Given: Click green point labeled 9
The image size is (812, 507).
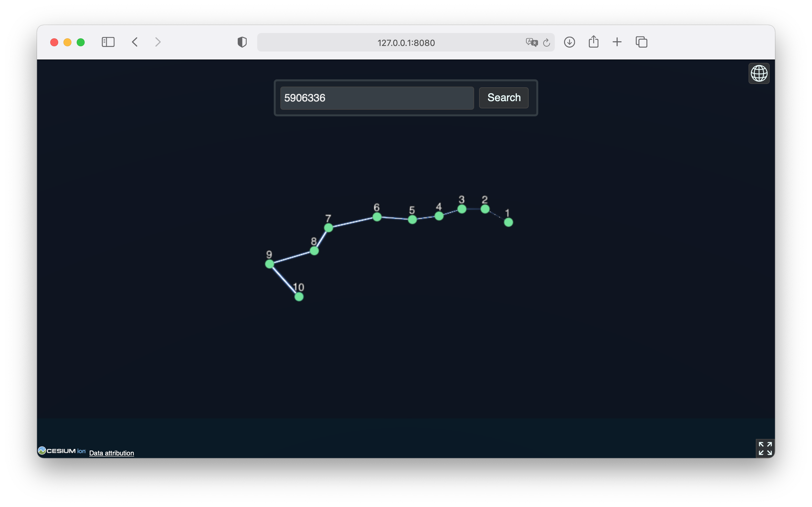Looking at the screenshot, I should click(269, 264).
